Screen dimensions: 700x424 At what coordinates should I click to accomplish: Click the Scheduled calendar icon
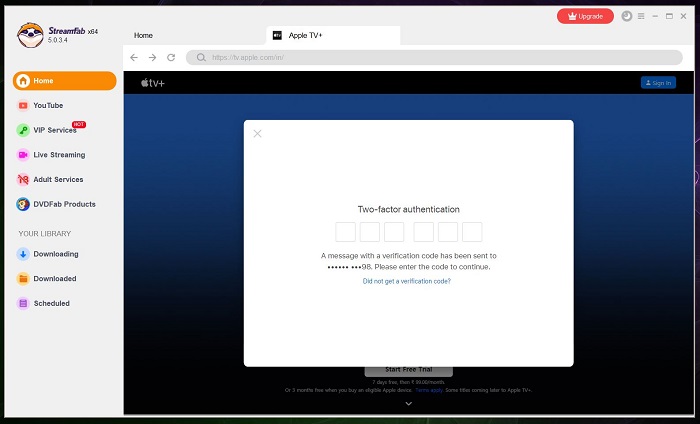[23, 303]
